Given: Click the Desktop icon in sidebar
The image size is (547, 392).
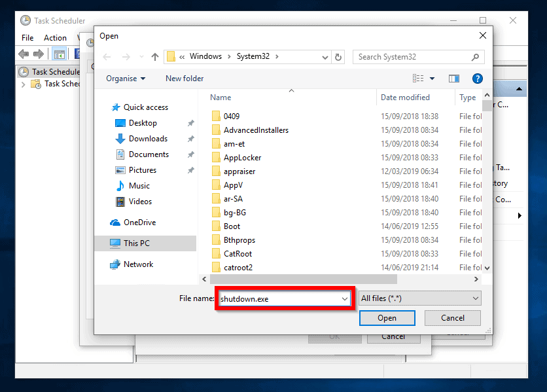Looking at the screenshot, I should click(120, 123).
